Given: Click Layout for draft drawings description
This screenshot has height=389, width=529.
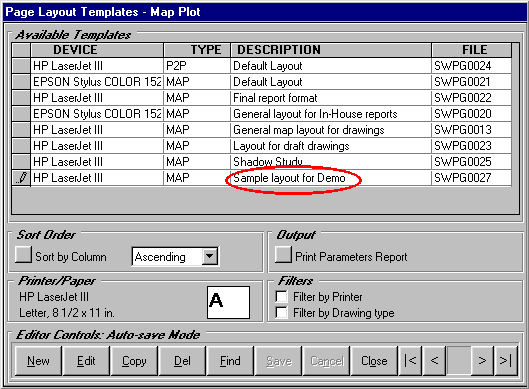Looking at the screenshot, I should click(331, 146).
